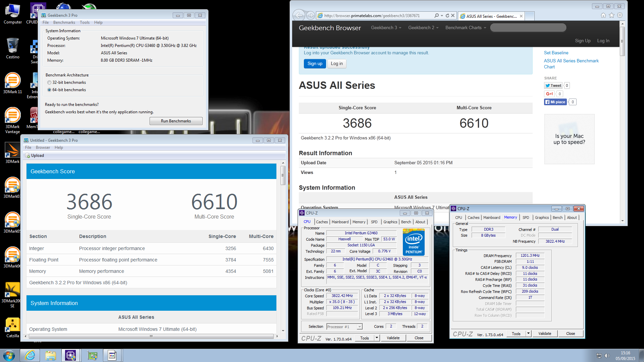Viewport: 644px width, 362px height.
Task: Select the ASUS All Series browser tab
Action: coord(491,16)
